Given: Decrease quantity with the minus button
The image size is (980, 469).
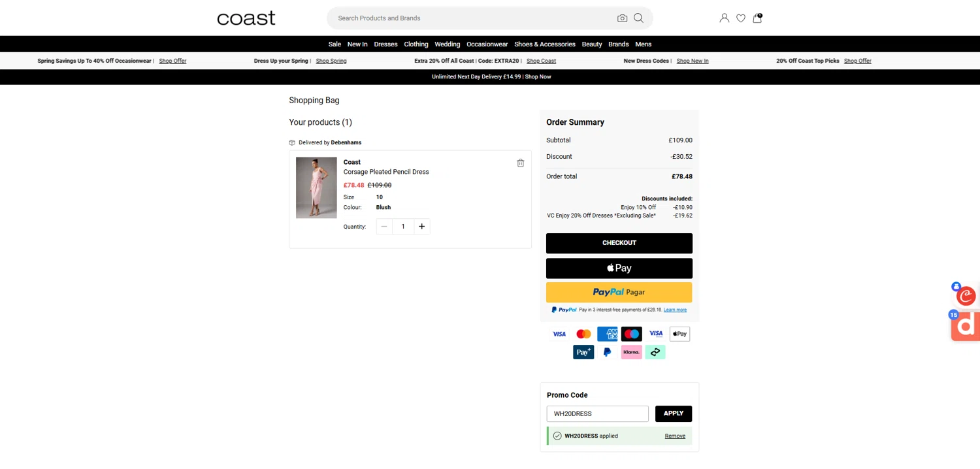Looking at the screenshot, I should pos(384,227).
